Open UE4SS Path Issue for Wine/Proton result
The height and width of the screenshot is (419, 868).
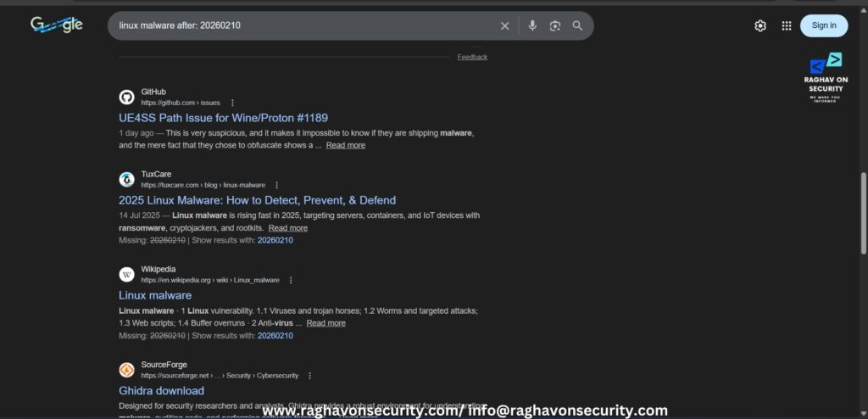click(x=223, y=118)
